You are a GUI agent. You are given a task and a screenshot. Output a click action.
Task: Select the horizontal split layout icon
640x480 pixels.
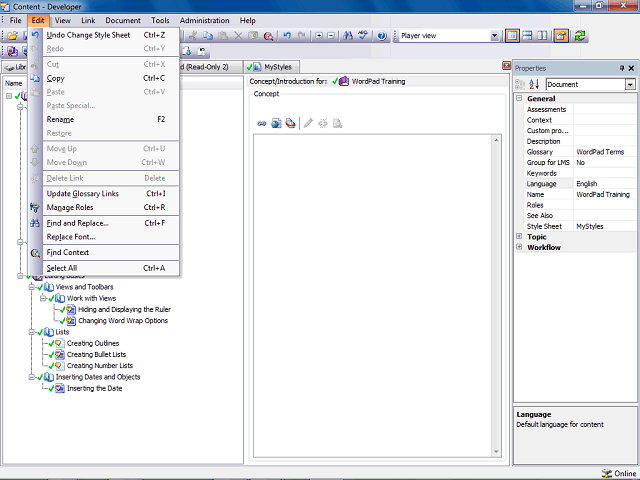[x=527, y=36]
